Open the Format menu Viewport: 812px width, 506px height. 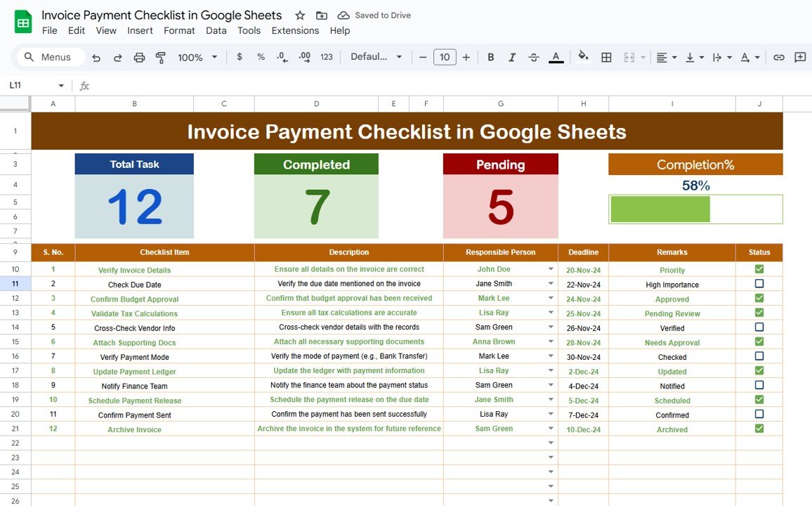179,30
